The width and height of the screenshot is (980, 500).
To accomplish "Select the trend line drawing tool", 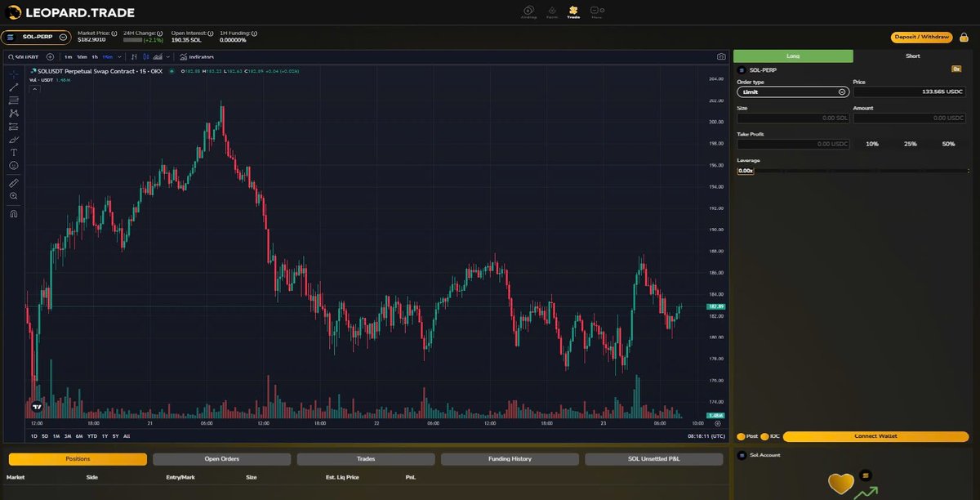I will pos(14,87).
